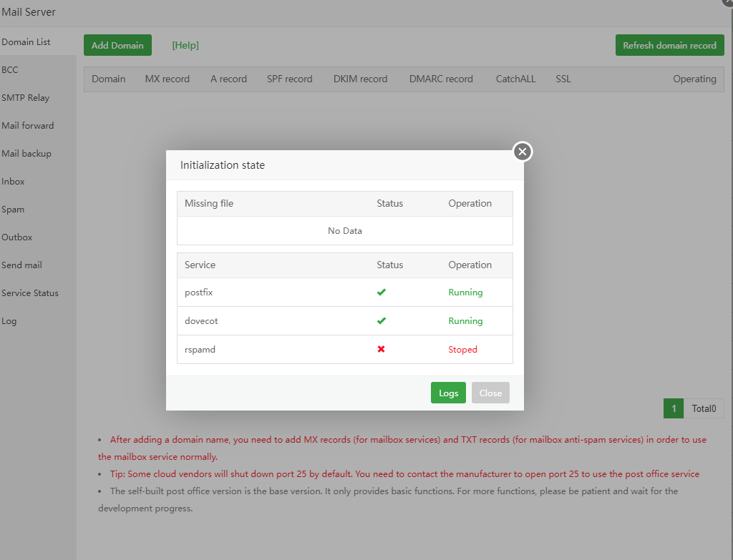
Task: Open the [Help] link
Action: pos(185,45)
